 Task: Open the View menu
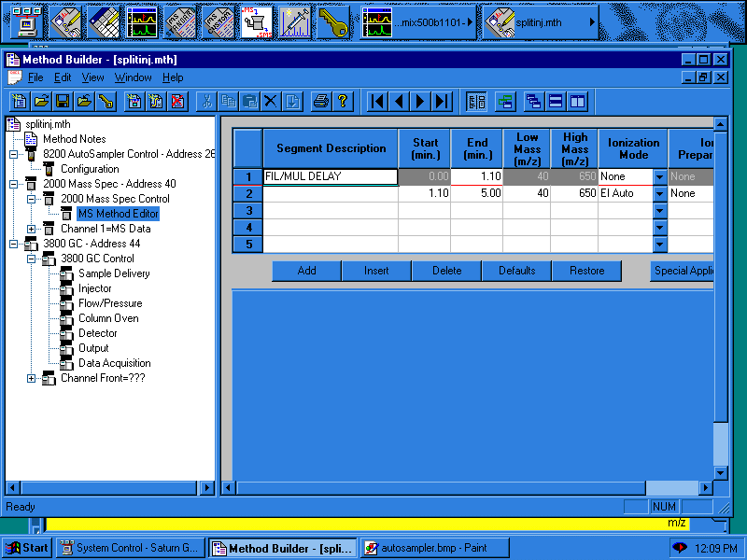click(92, 77)
